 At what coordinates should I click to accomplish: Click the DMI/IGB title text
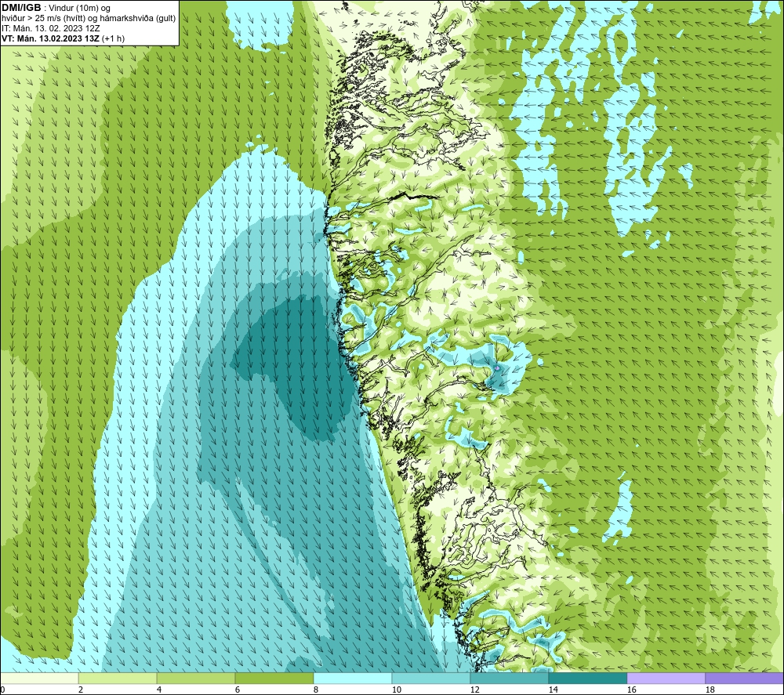21,8
